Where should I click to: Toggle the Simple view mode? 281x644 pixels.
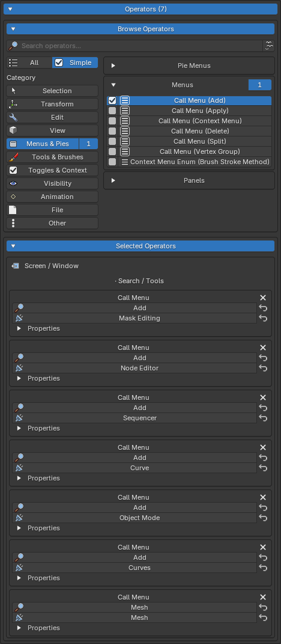pyautogui.click(x=75, y=63)
